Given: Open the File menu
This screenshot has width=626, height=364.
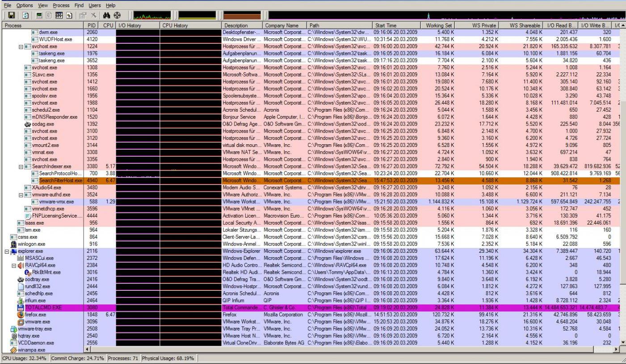Looking at the screenshot, I should tap(7, 5).
